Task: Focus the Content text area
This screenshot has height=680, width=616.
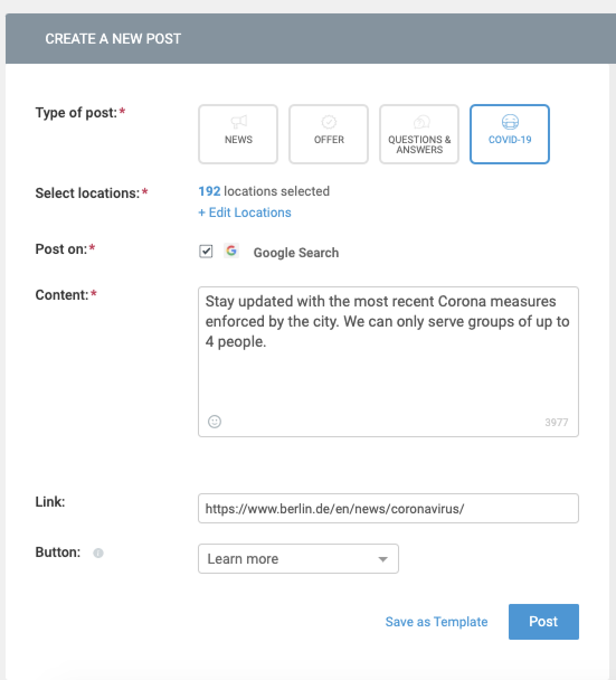Action: click(388, 362)
